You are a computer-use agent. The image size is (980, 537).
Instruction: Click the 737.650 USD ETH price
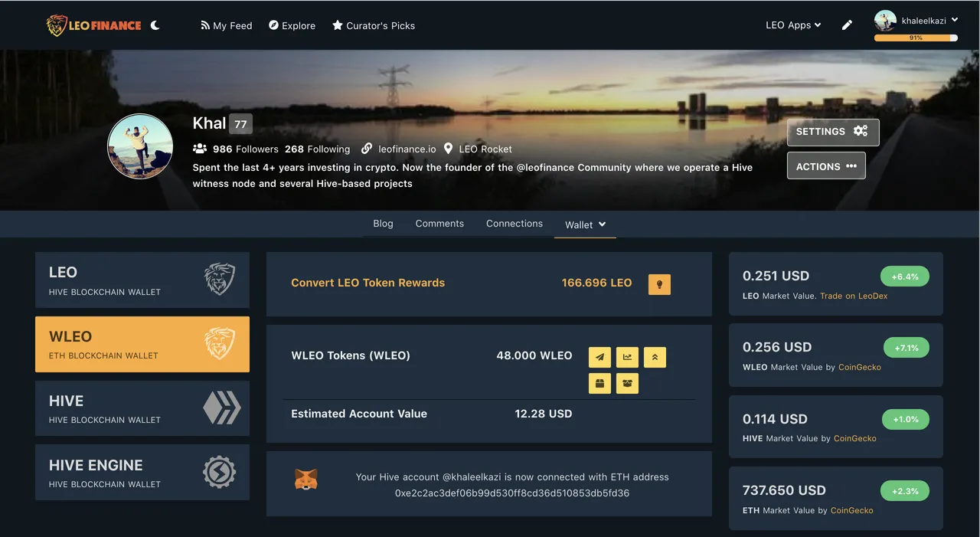(784, 490)
